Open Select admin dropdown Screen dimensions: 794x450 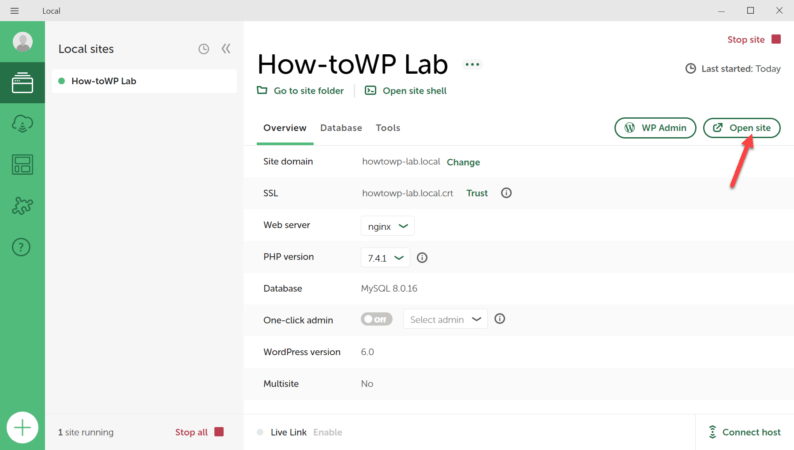coord(445,319)
